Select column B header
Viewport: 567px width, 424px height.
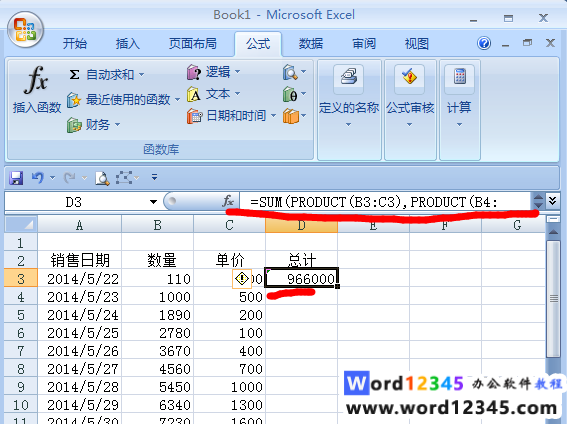point(157,225)
